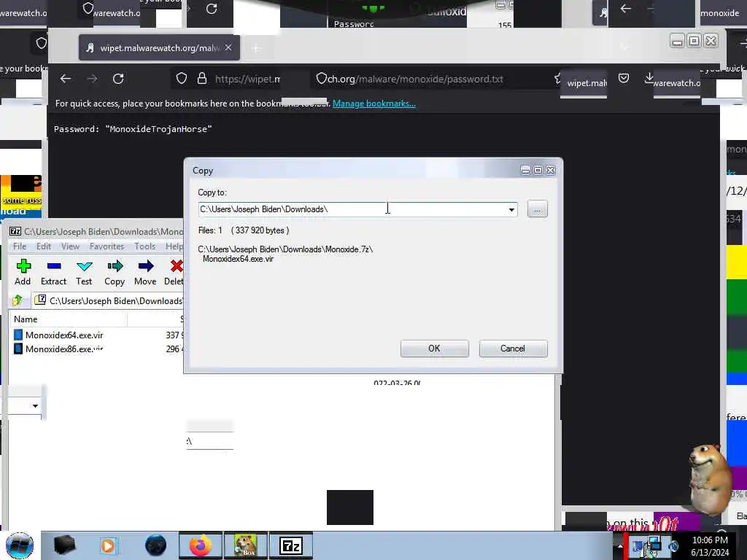Screen dimensions: 747x560
Task: Open 7-Zip from the taskbar
Action: click(x=291, y=545)
